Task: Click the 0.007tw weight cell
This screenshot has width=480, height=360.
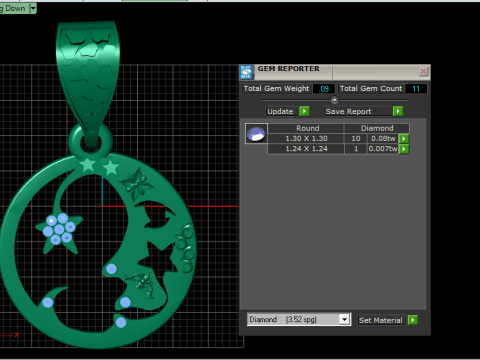Action: (383, 149)
